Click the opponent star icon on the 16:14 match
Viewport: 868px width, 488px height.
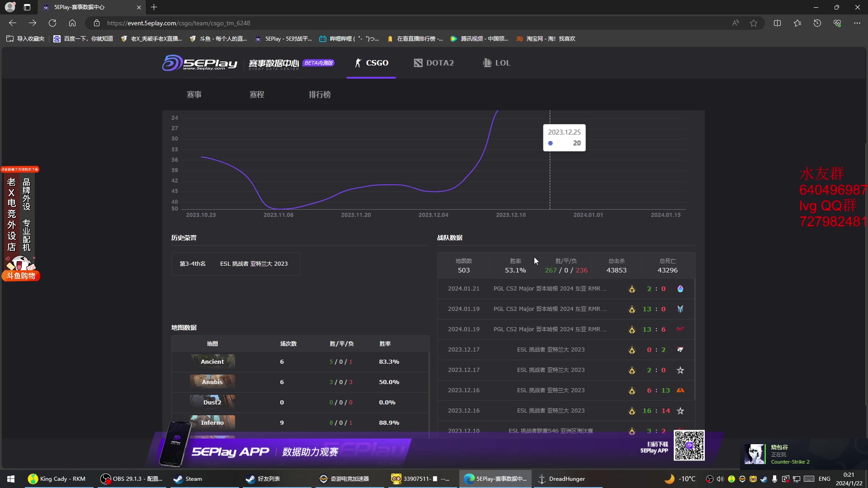coord(680,411)
